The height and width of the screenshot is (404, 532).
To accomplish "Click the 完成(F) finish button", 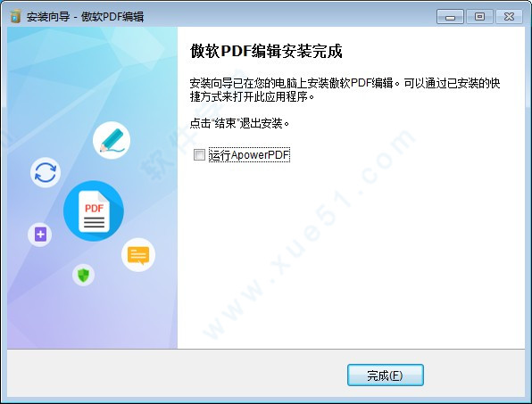I will 386,375.
